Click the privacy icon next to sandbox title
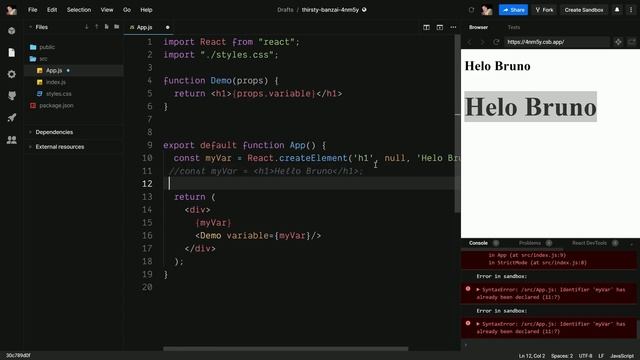640x360 pixels. [x=364, y=10]
